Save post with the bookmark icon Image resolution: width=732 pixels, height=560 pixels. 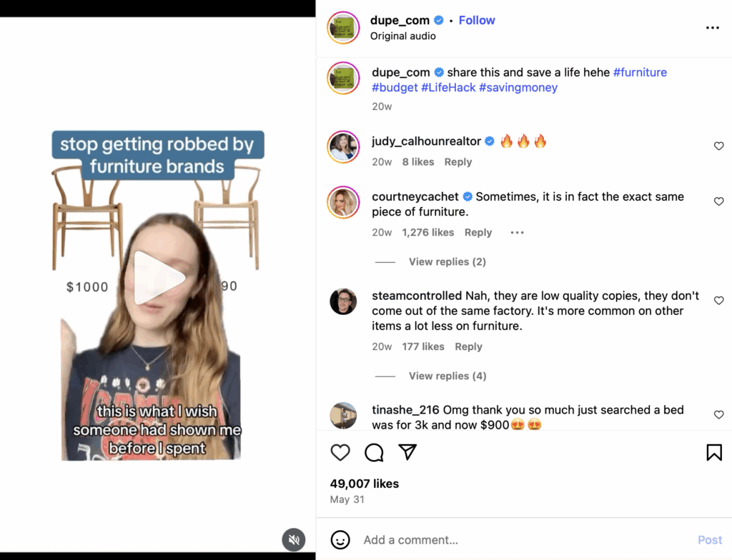pos(713,452)
